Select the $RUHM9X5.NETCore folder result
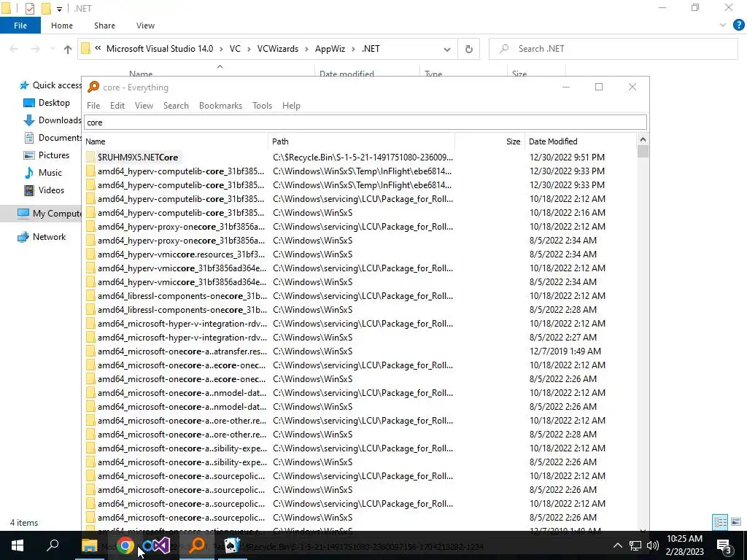The height and width of the screenshot is (560, 747). click(138, 157)
